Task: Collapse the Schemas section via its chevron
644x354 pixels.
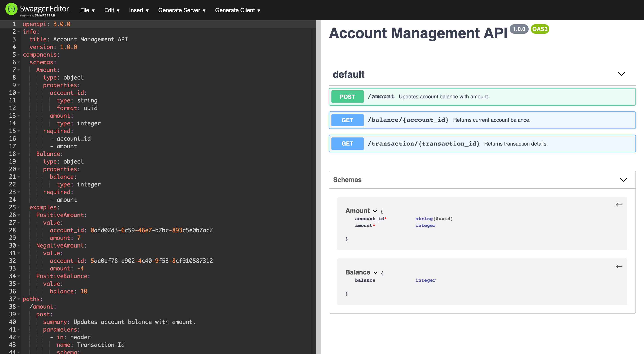Action: tap(623, 180)
